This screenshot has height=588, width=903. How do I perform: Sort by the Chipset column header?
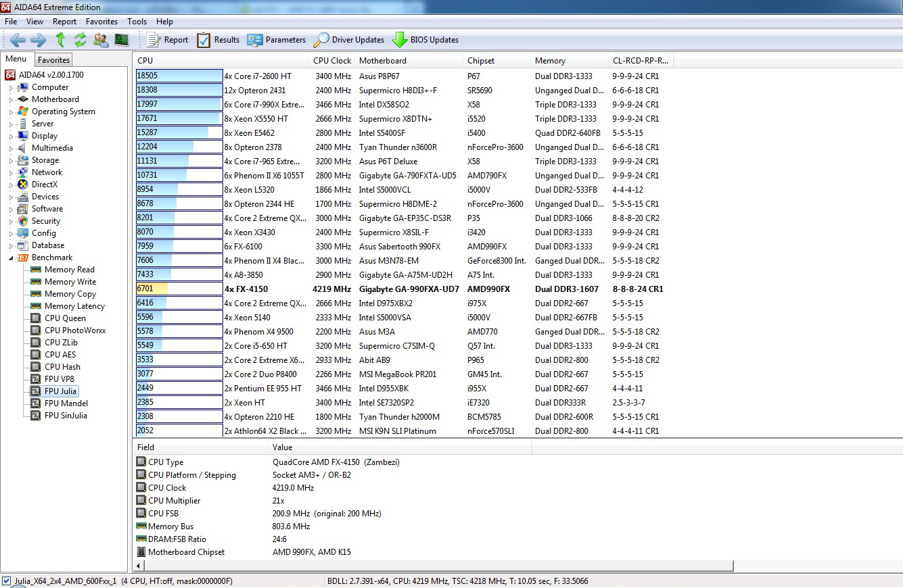tap(497, 61)
